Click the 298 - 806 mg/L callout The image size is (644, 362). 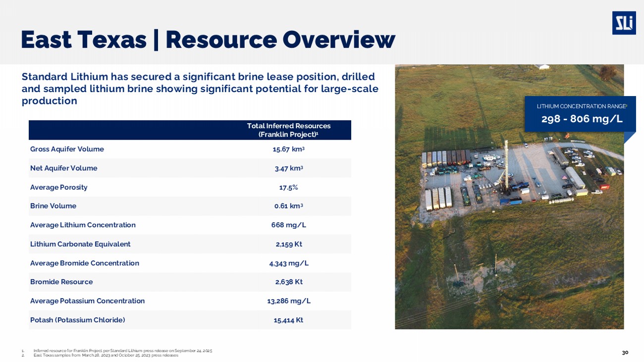[x=582, y=119]
